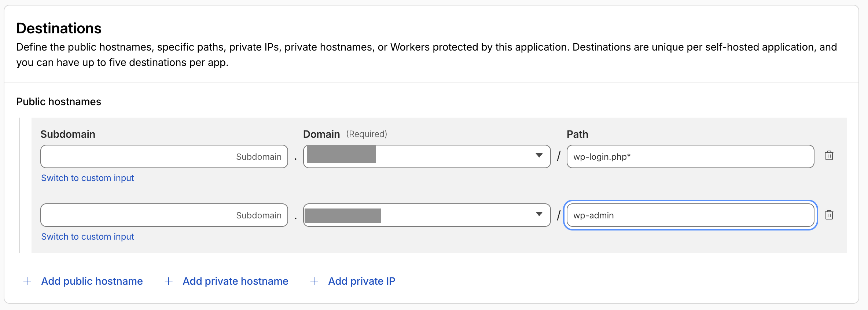
Task: Open the domain dropdown arrow for wp-admin row
Action: click(539, 214)
